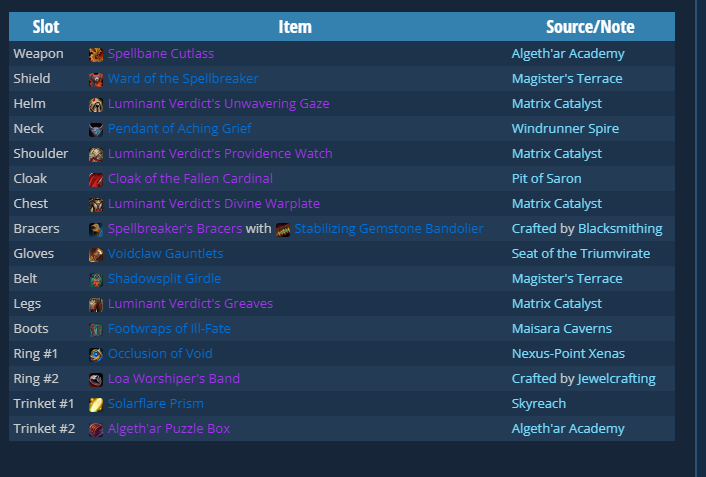Click the Pit of Saron source text

pos(546,178)
